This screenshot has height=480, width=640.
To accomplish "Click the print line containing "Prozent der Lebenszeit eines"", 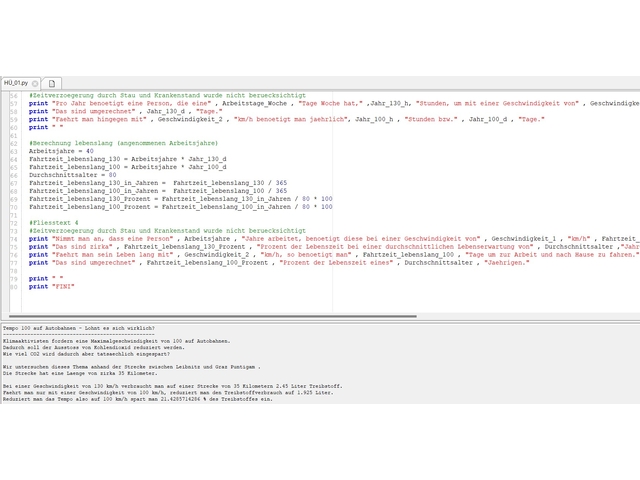I will point(279,262).
